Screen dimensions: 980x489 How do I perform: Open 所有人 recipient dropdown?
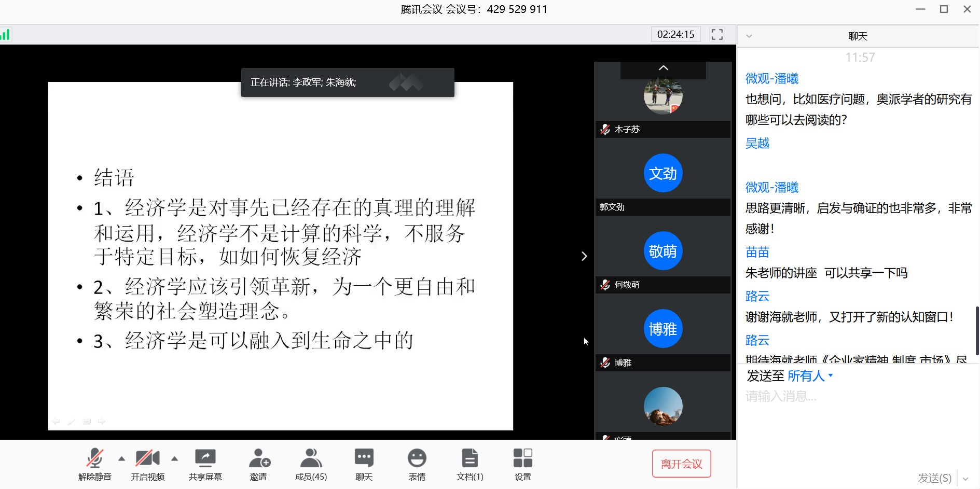click(x=809, y=376)
